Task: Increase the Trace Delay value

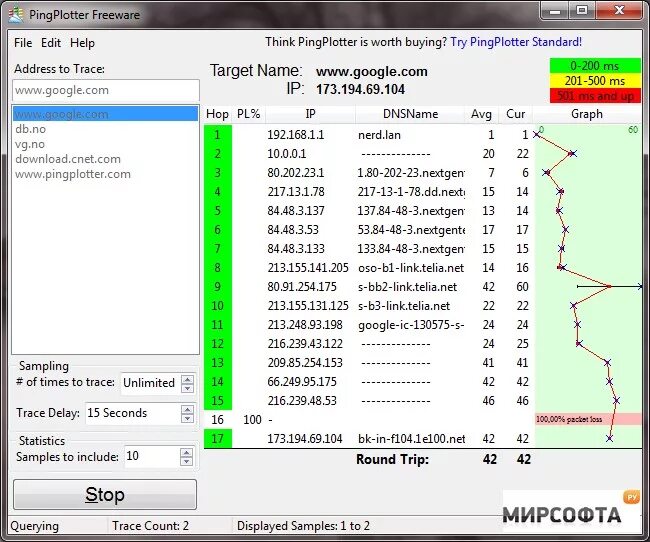Action: click(x=187, y=409)
